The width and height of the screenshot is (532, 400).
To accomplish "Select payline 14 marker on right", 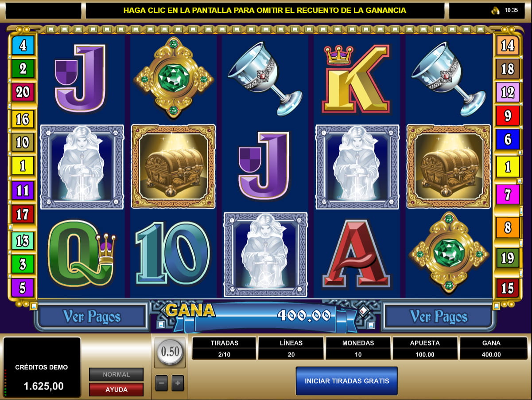I will tap(508, 45).
